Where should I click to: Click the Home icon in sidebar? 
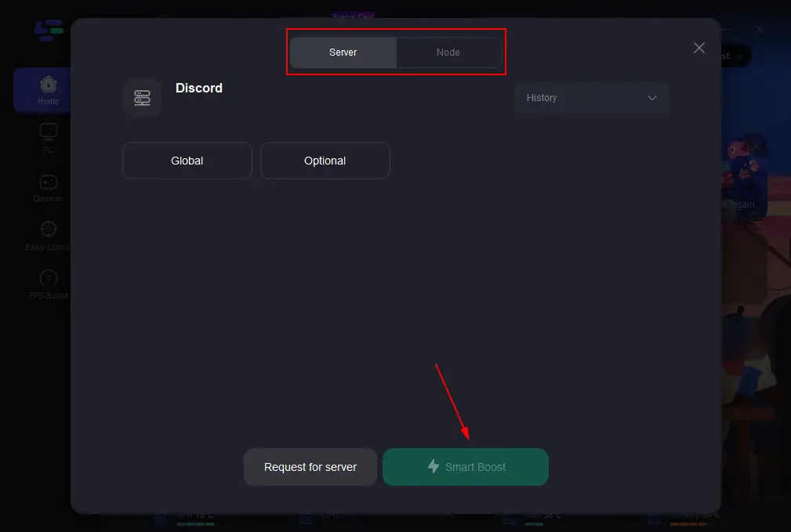[48, 84]
